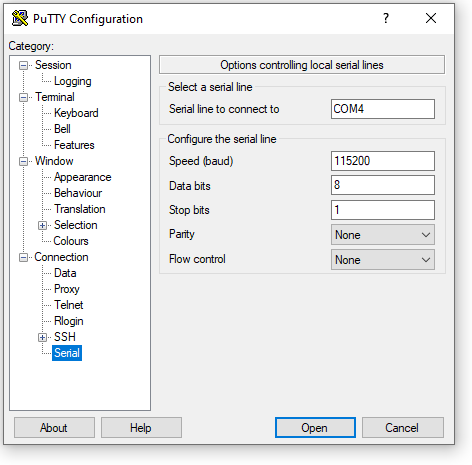
Task: Click the 'Parity' label
Action: coord(182,234)
